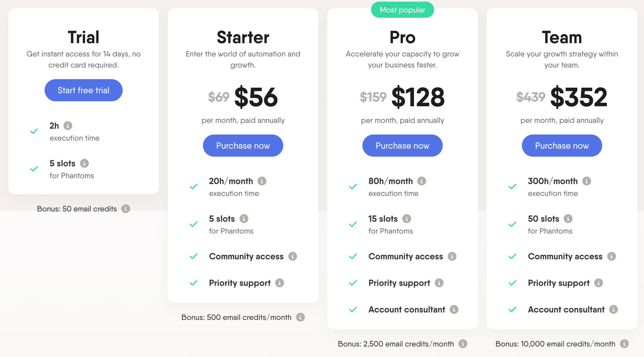Image resolution: width=644 pixels, height=357 pixels.
Task: Click info icon for 10,000 email credits bonus
Action: (x=624, y=344)
